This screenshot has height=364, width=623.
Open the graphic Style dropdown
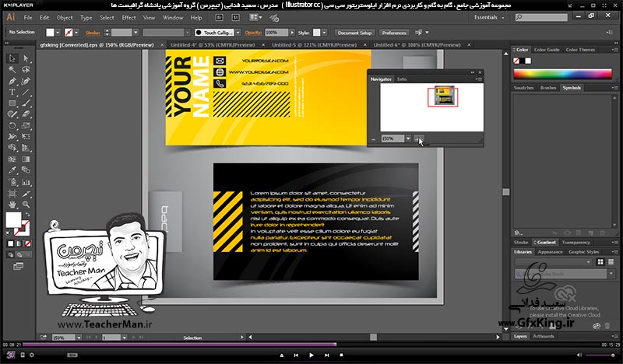(324, 33)
